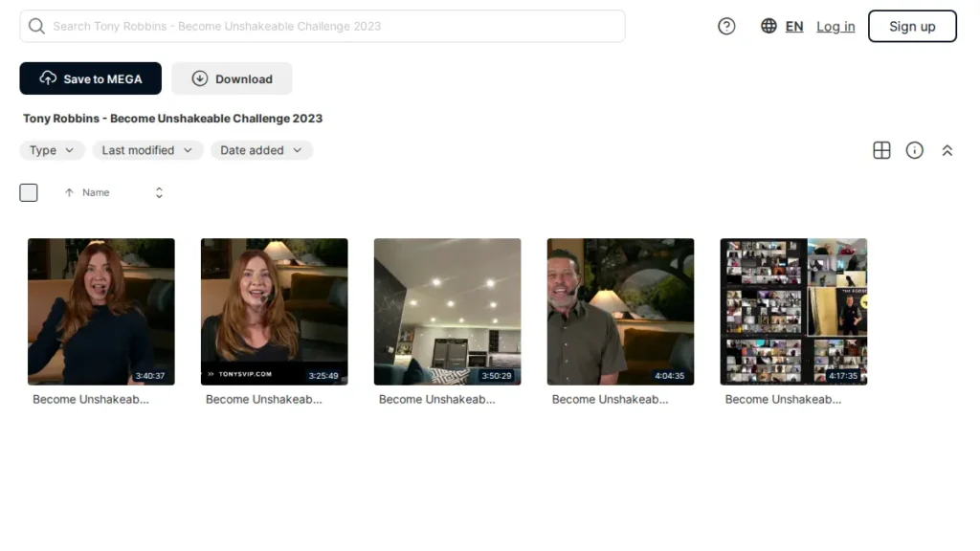The width and height of the screenshot is (980, 551).
Task: Open video thumbnail with duration 4:04:35
Action: (620, 312)
